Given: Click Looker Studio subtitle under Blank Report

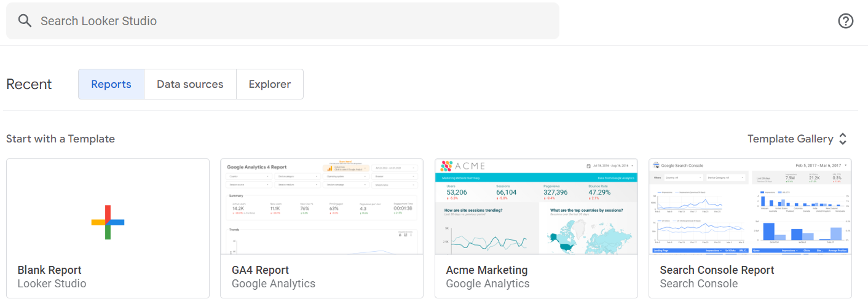Looking at the screenshot, I should point(52,284).
